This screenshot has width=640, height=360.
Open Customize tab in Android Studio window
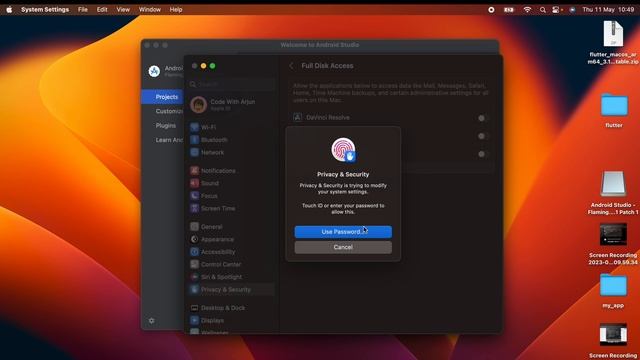(162, 111)
